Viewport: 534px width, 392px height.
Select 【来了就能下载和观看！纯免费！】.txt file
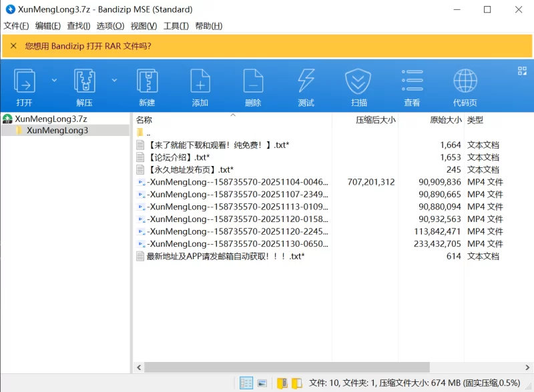(218, 145)
